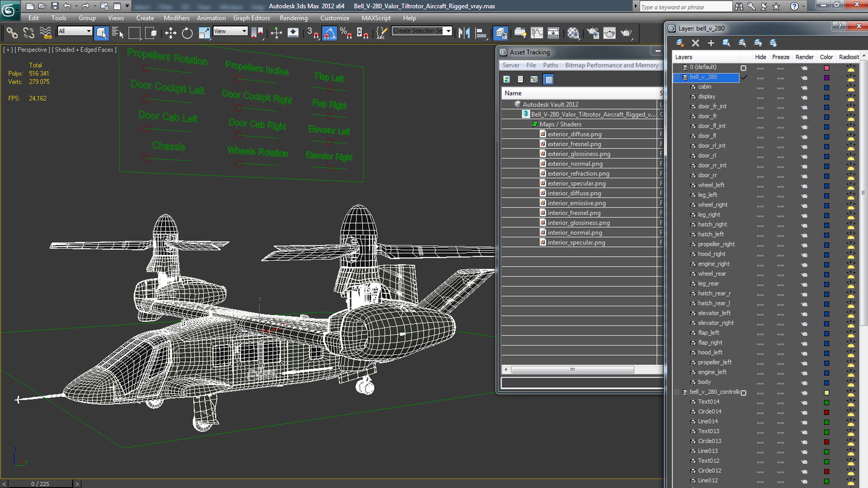
Task: Click the Asset Tracking horizontal scrollbar
Action: (572, 370)
